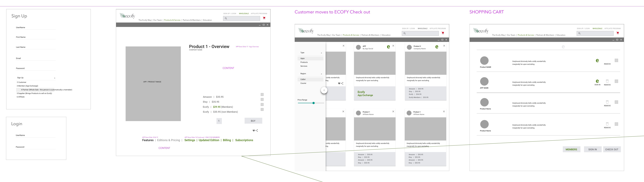
Task: Click SIGN UP / LOGIN in Check out window
Action: tap(408, 28)
